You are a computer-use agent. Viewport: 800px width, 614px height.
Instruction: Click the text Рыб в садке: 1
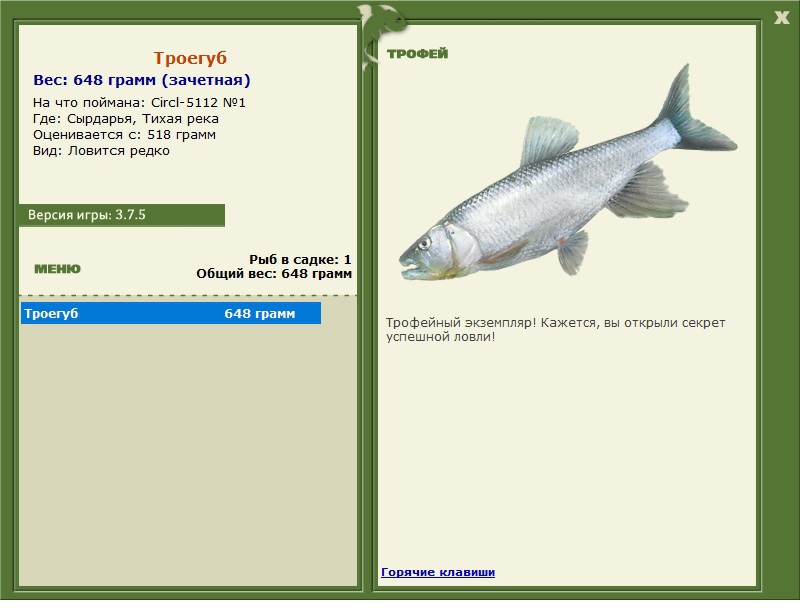300,259
